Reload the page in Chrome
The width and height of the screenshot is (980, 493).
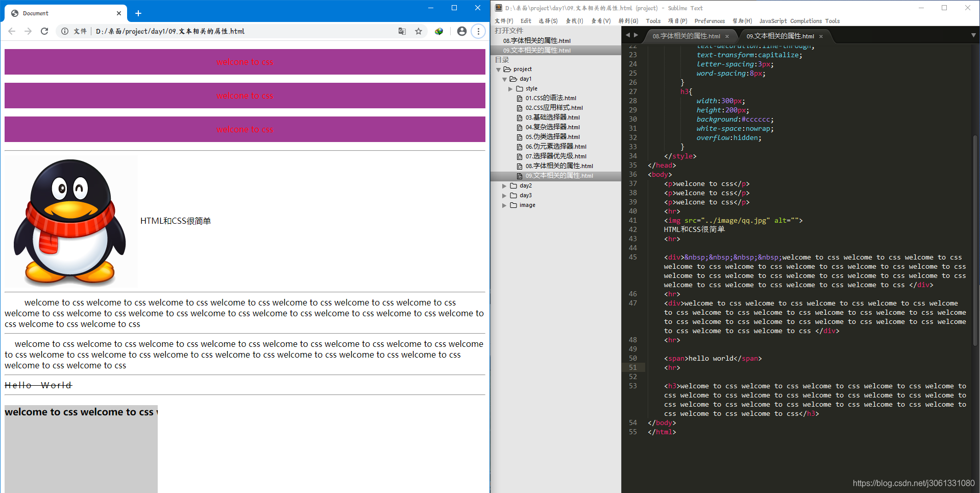tap(44, 31)
